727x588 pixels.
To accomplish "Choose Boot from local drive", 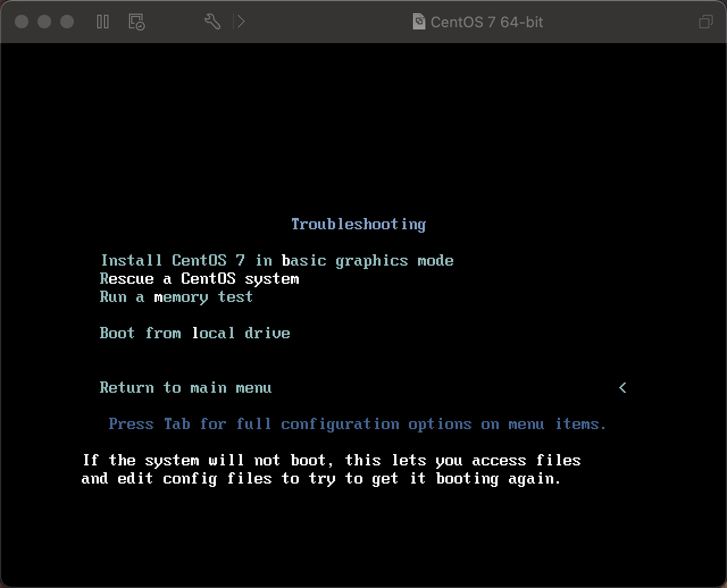I will 195,333.
